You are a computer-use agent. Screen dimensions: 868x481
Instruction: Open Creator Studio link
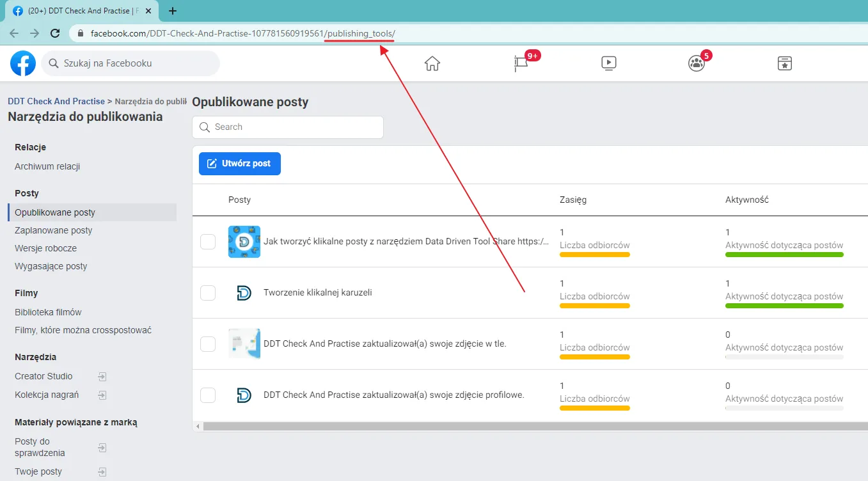point(43,376)
